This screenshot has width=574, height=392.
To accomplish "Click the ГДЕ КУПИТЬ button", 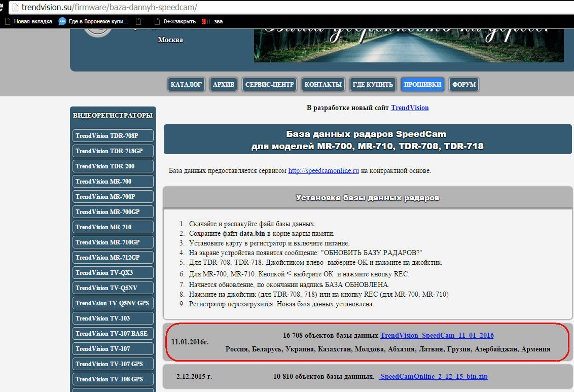I will point(373,85).
